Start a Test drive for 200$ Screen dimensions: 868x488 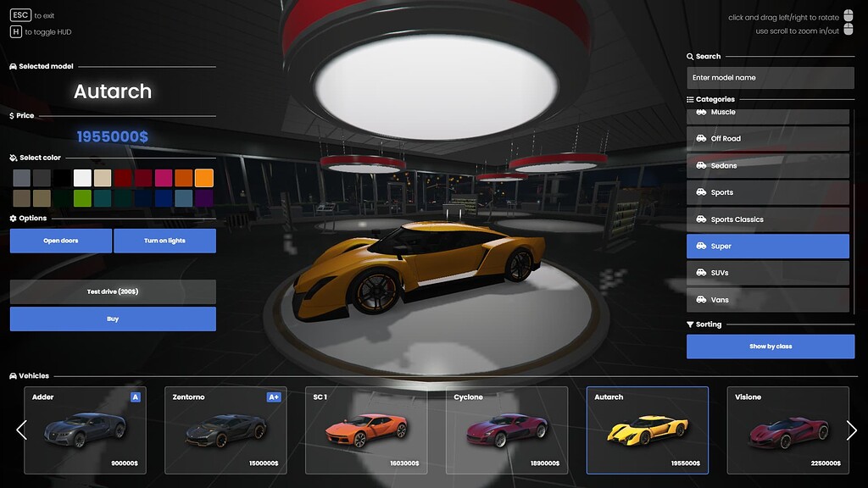point(112,291)
